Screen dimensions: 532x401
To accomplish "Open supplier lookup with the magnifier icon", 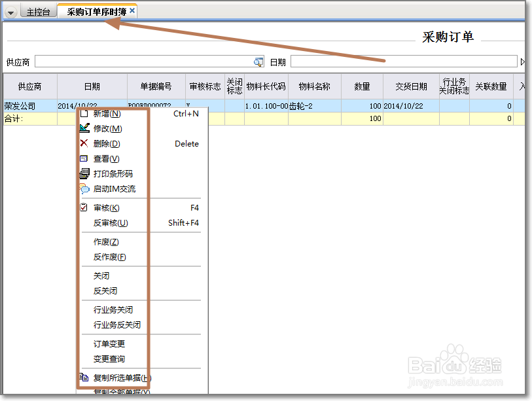I will pos(258,61).
